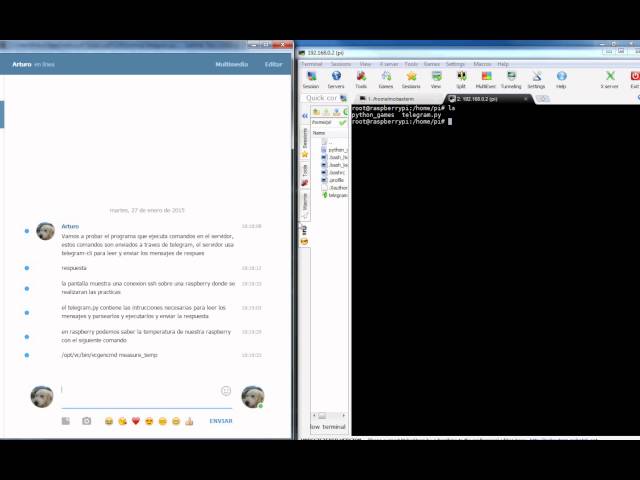Click the Sftp path field showing /home/pi/

[324, 122]
